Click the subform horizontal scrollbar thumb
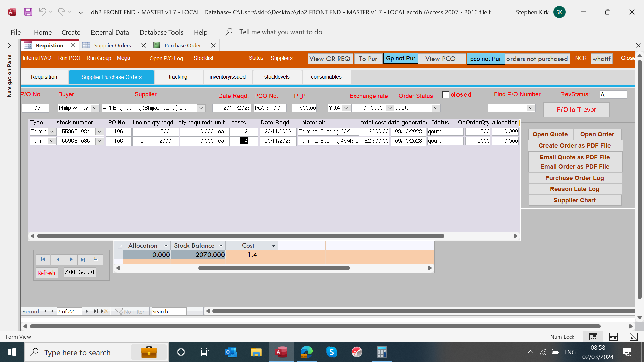The width and height of the screenshot is (644, 362). click(240, 236)
